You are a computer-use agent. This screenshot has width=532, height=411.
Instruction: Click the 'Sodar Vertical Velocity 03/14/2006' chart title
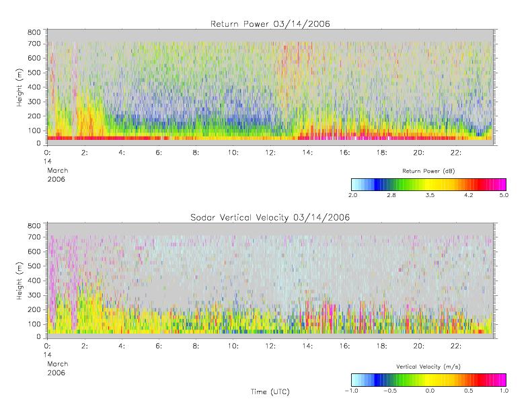(270, 217)
